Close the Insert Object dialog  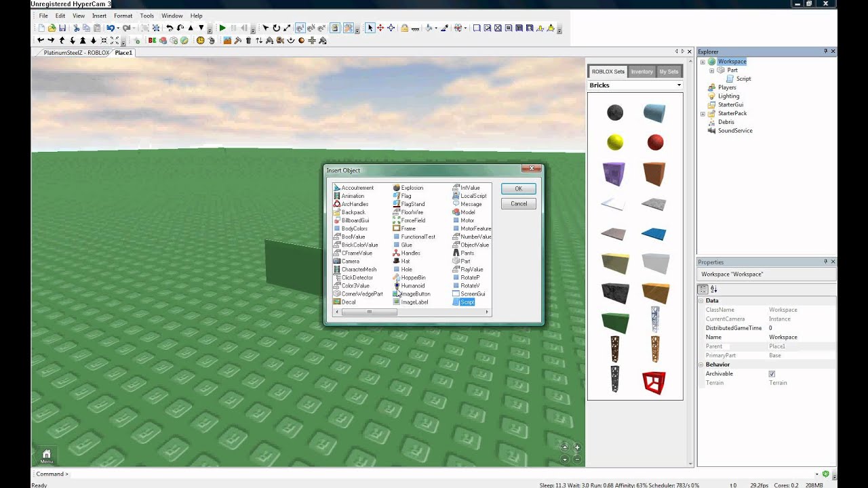tap(531, 168)
